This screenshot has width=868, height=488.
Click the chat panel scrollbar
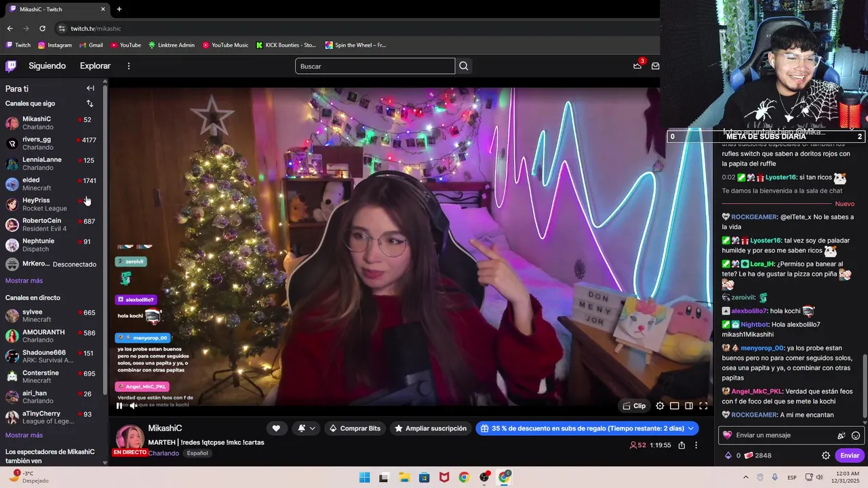pyautogui.click(x=865, y=385)
